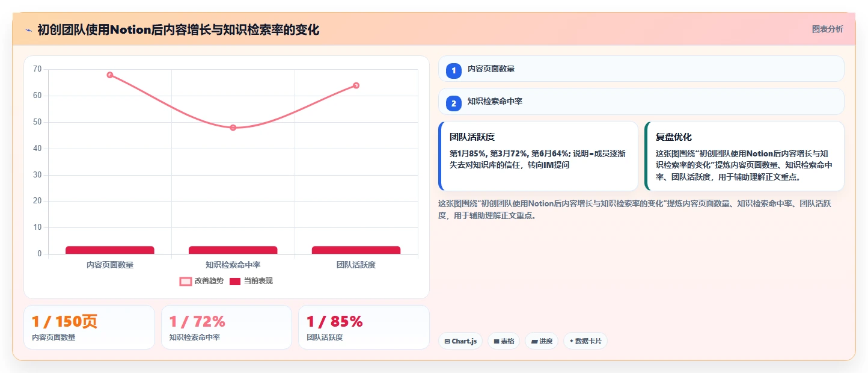The width and height of the screenshot is (868, 373).
Task: Click the blue number 1 badge
Action: (454, 70)
